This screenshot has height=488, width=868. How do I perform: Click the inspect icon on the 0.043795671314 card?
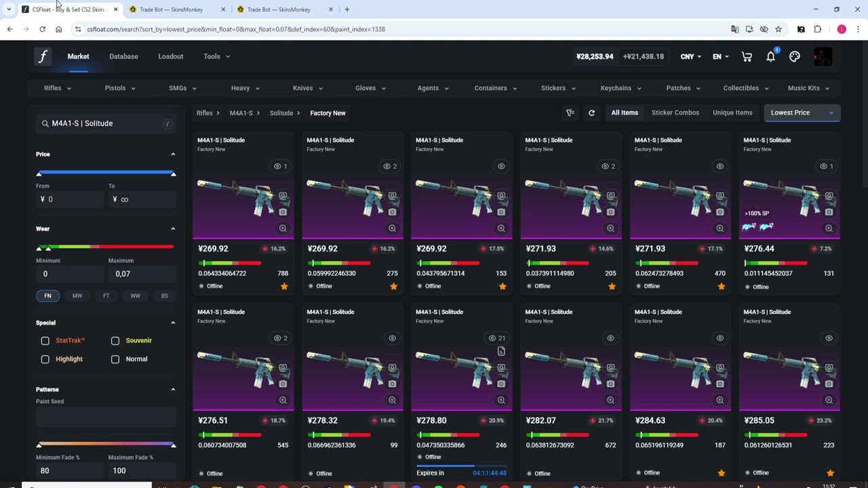(x=501, y=196)
